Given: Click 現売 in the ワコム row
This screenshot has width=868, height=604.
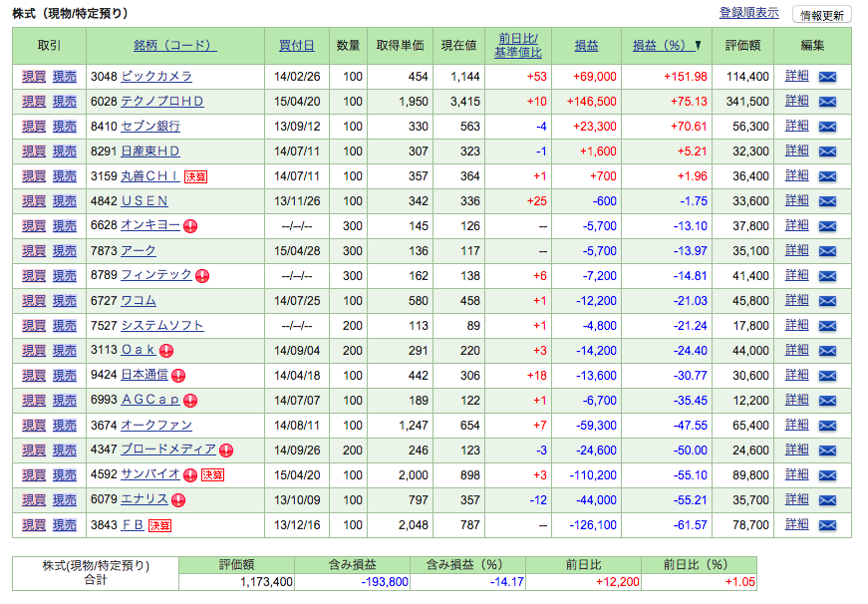Looking at the screenshot, I should [x=64, y=301].
